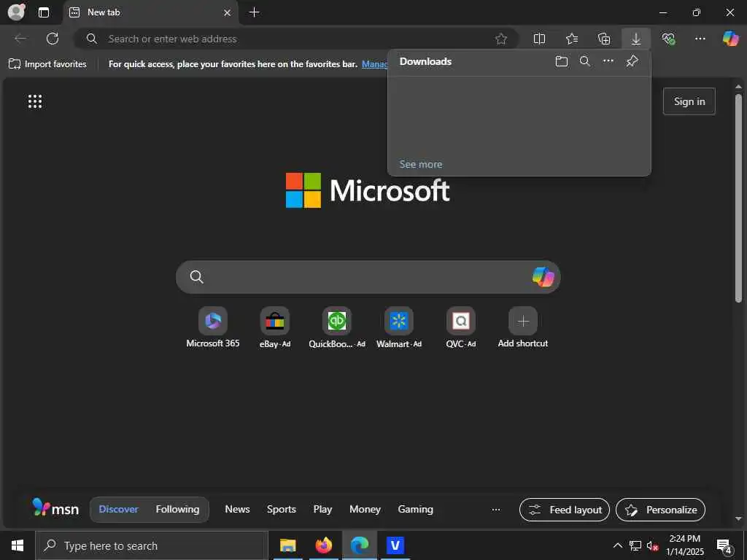Click the Microsoft page search box
Viewport: 747px width, 560px height.
point(368,276)
